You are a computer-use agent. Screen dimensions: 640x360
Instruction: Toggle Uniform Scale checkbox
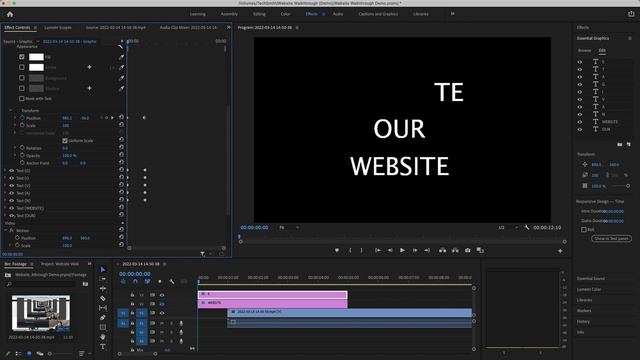pos(64,140)
